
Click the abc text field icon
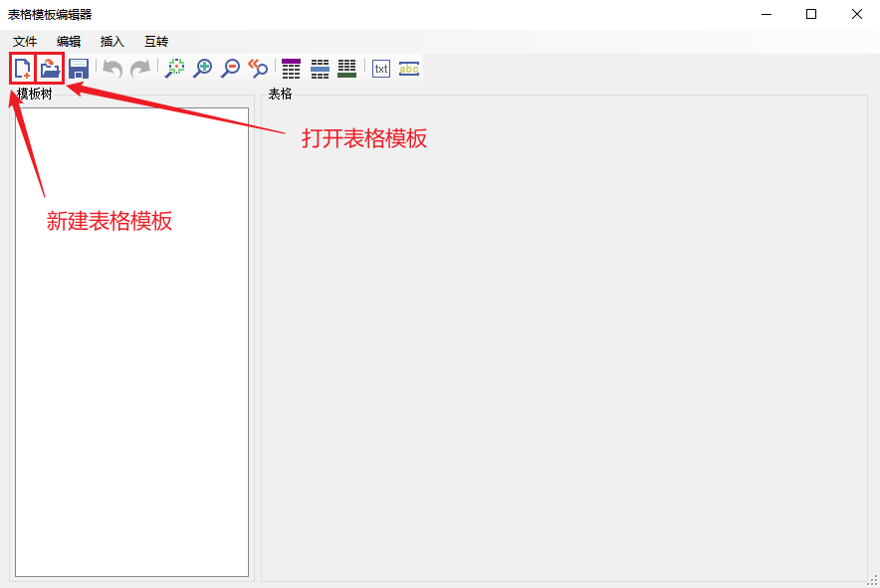point(409,69)
